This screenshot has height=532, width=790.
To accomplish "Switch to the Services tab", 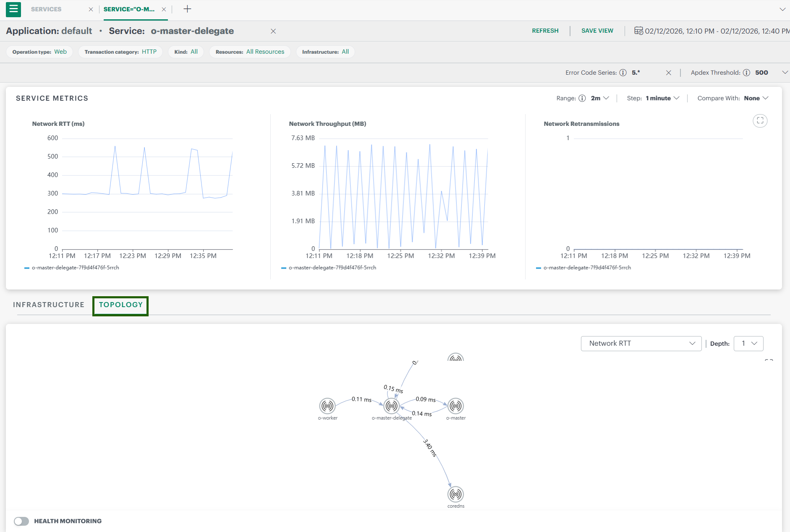I will 46,9.
